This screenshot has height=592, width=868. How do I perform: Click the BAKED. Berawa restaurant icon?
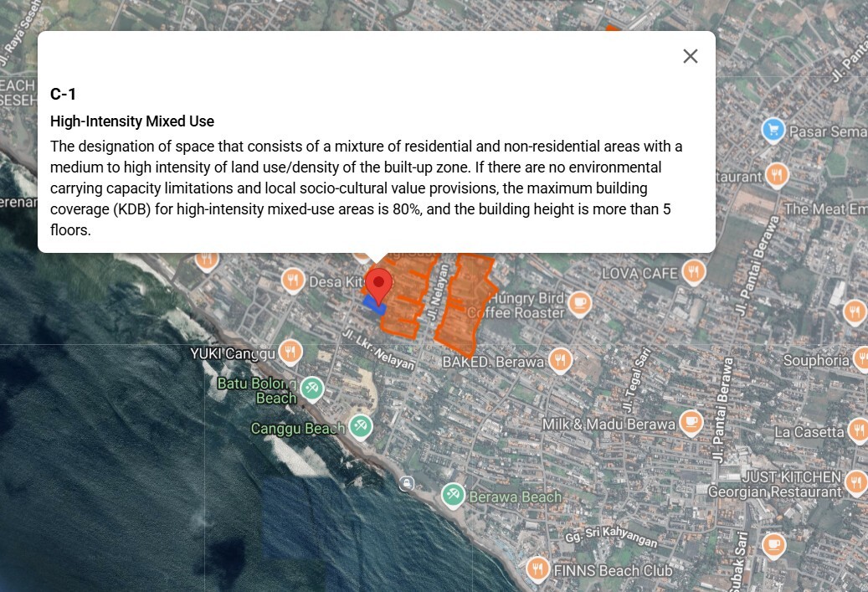(560, 361)
